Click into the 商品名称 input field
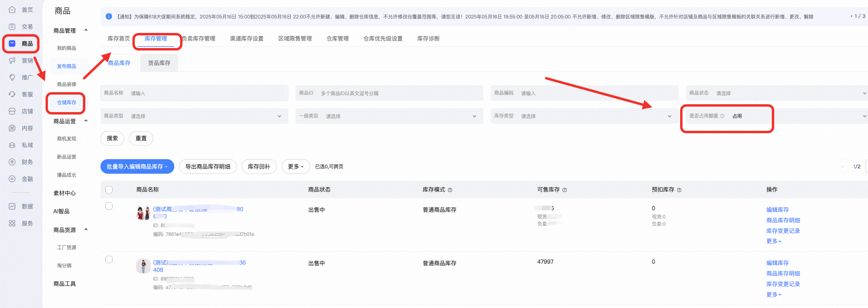 coord(194,93)
